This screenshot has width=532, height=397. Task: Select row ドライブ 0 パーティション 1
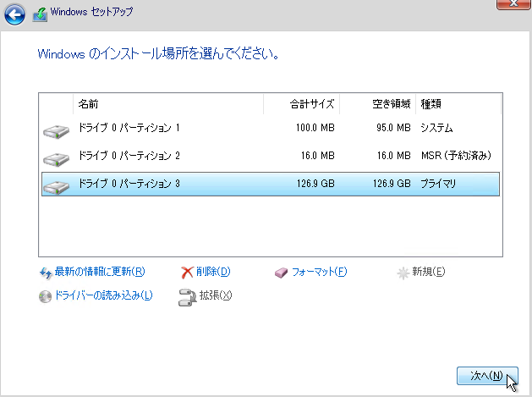coord(271,128)
